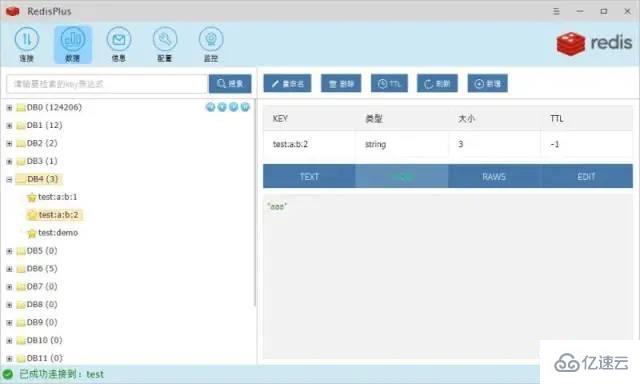
Task: Click the TTL button
Action: (x=389, y=84)
